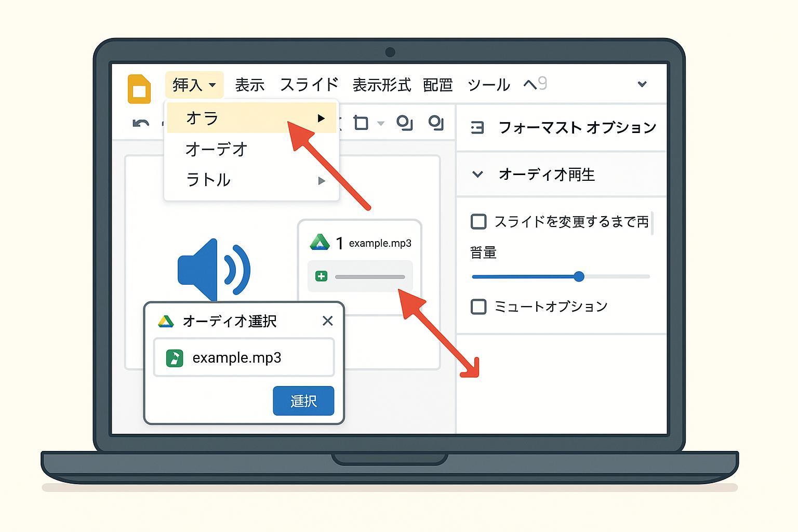Viewport: 798px width, 532px height.
Task: Open the 表示形式 menu
Action: click(x=381, y=85)
